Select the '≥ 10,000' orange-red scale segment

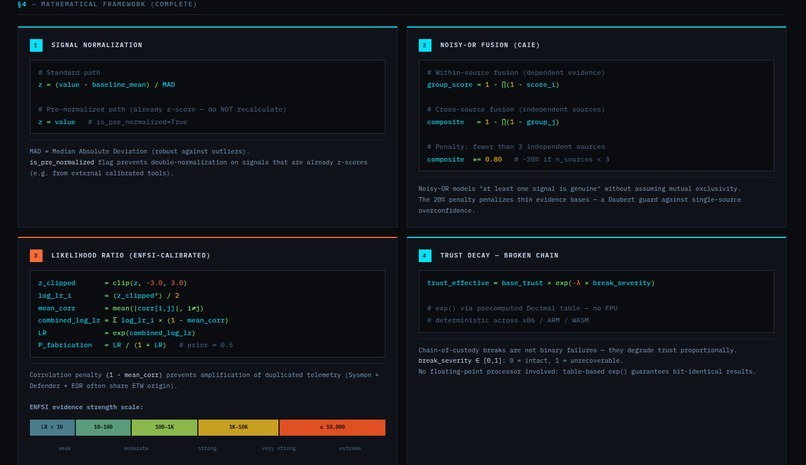click(333, 427)
